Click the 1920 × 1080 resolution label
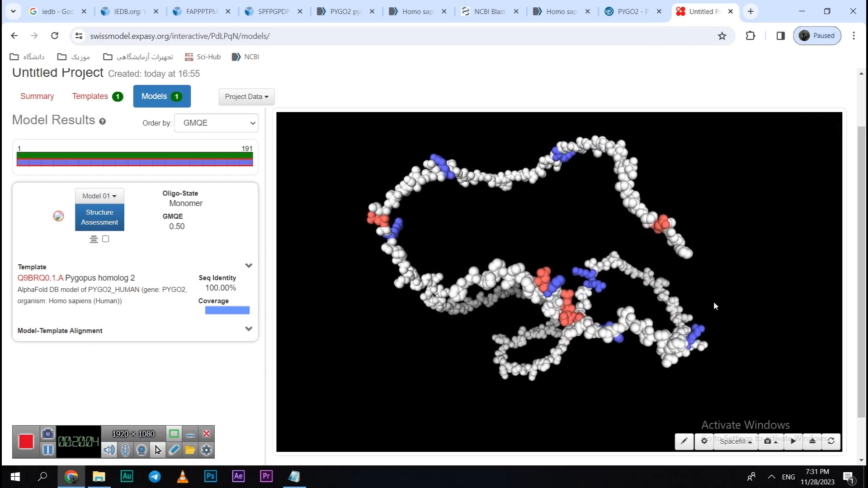 (x=133, y=434)
